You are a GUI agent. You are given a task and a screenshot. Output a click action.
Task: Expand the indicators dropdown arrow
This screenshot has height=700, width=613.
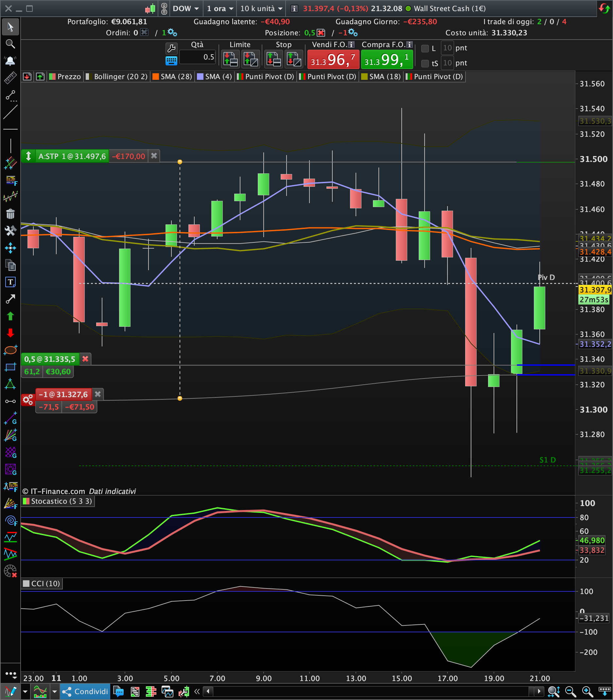pos(54,692)
